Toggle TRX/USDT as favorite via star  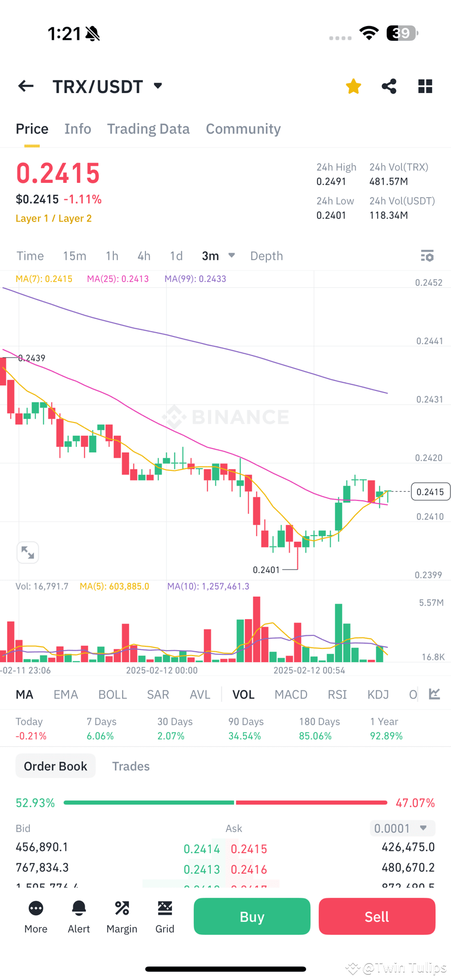353,86
